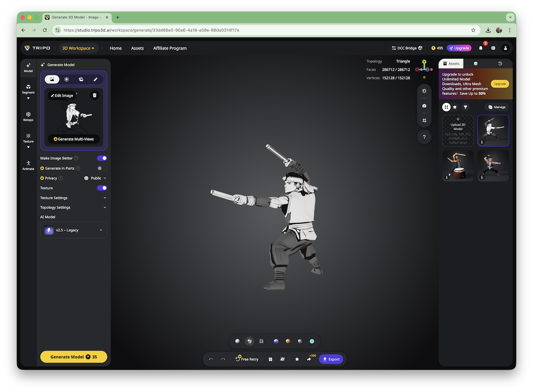
Task: Select the Animate tool icon
Action: pyautogui.click(x=28, y=165)
